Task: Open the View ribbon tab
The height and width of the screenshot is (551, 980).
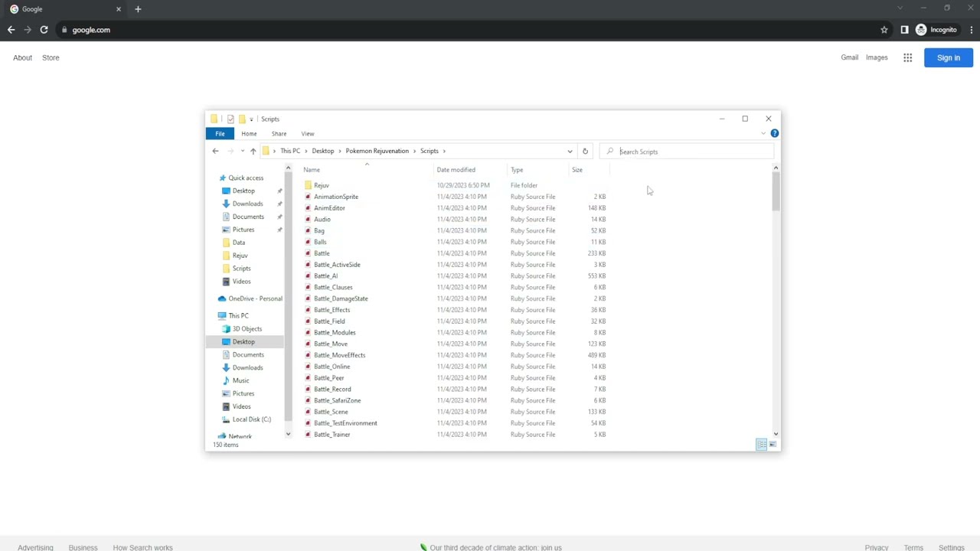Action: click(308, 134)
